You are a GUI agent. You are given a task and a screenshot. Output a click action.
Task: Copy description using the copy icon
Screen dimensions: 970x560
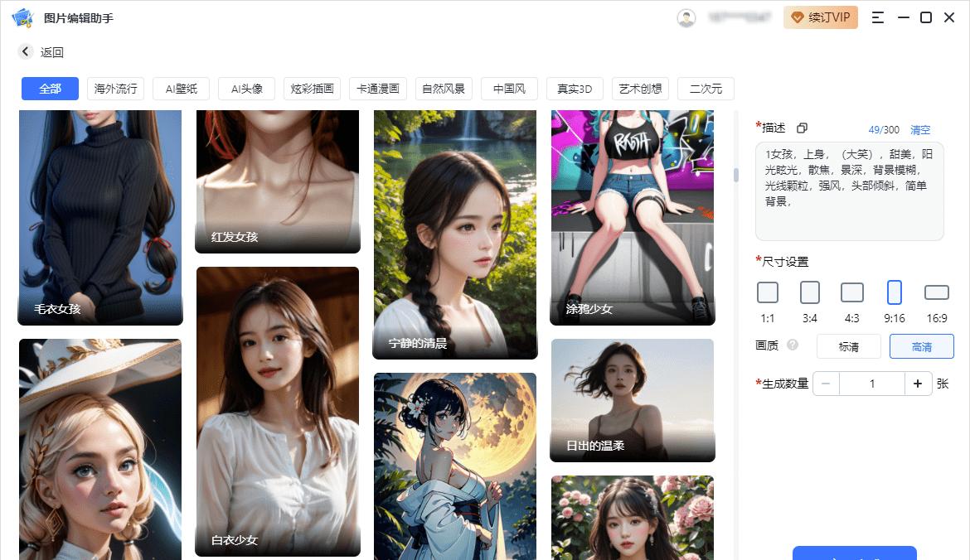[x=802, y=128]
